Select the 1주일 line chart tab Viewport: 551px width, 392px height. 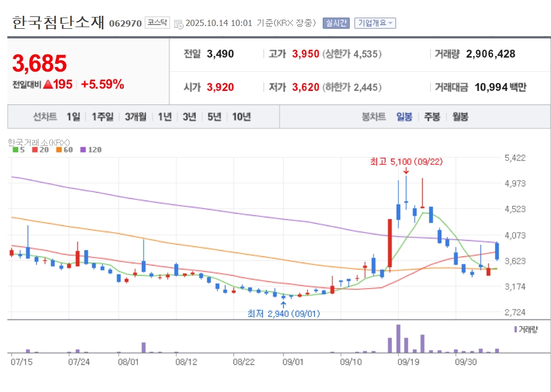(103, 116)
